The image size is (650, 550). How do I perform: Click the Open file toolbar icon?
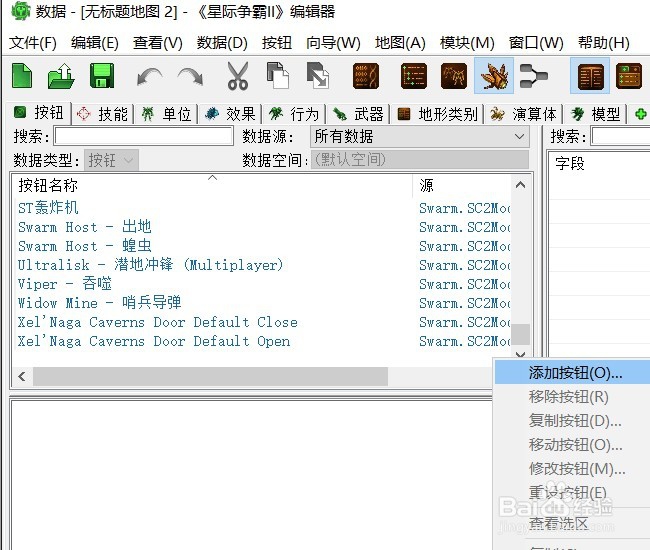61,75
